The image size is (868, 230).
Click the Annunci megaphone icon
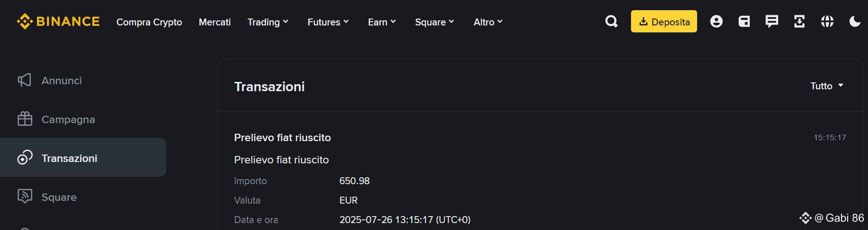(24, 80)
